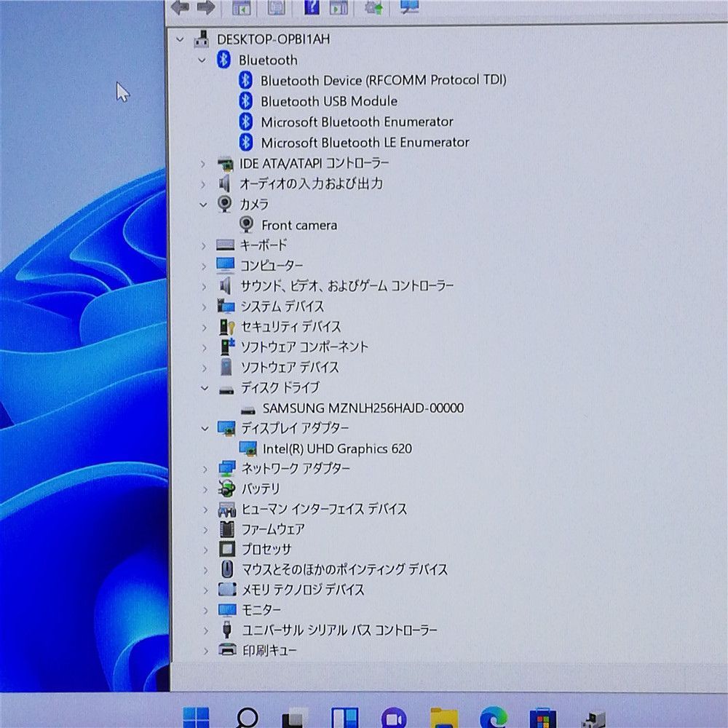Select the chip icon beside ファームウェア
The height and width of the screenshot is (728, 728).
click(x=227, y=529)
